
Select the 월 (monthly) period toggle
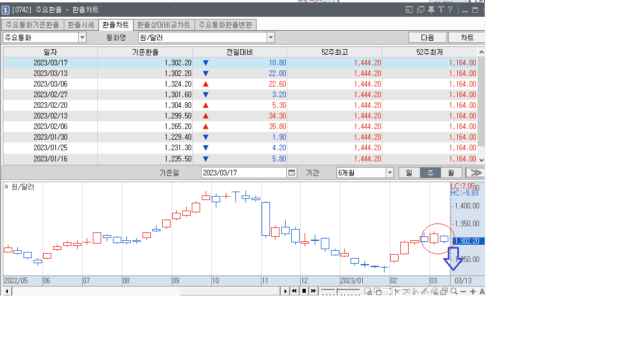(451, 173)
